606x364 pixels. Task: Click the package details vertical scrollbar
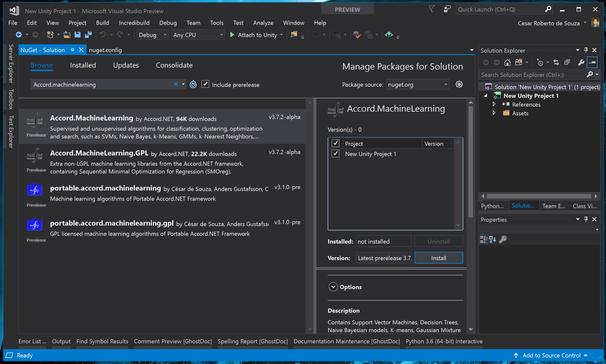470,162
